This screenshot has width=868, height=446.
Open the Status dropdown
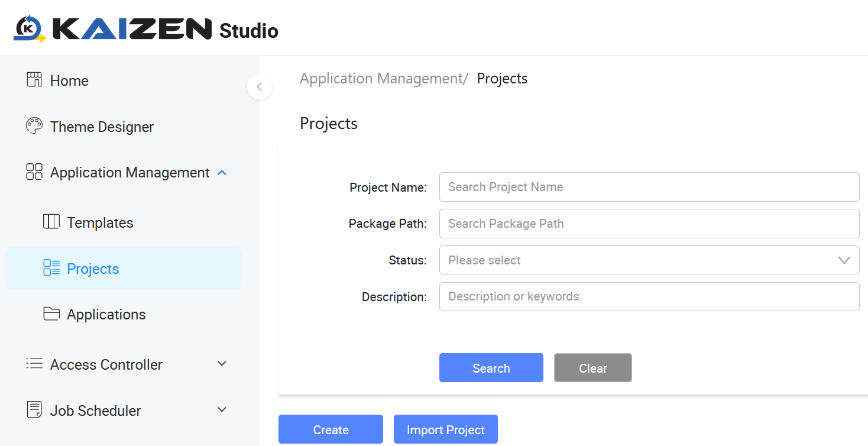tap(649, 260)
